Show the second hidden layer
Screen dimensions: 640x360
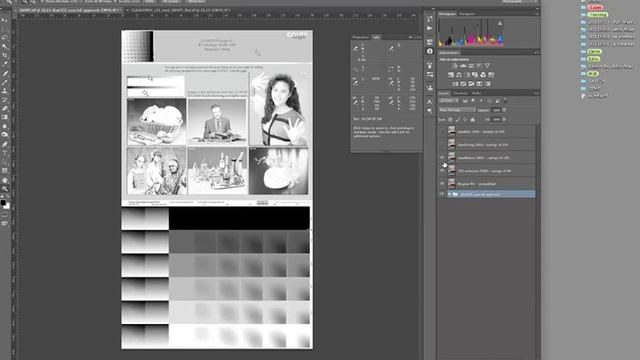coord(442,144)
